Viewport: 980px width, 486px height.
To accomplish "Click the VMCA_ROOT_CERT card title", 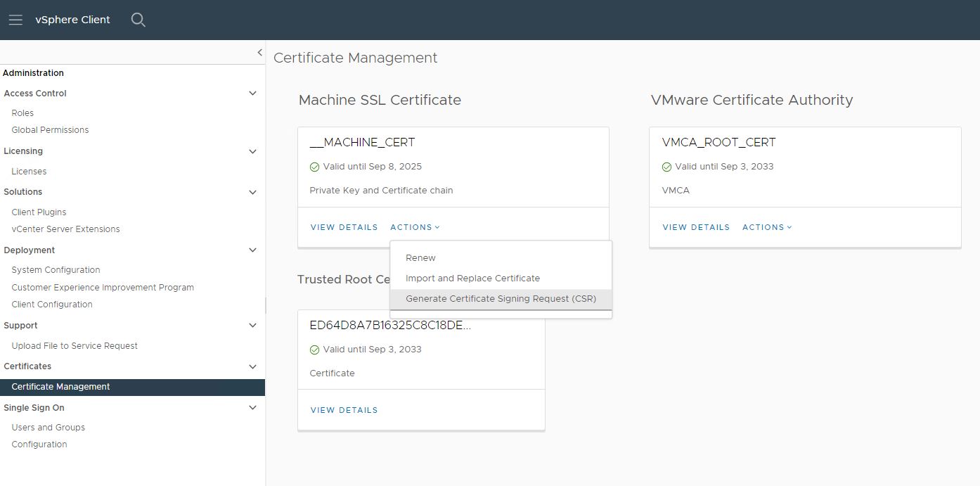I will 718,142.
